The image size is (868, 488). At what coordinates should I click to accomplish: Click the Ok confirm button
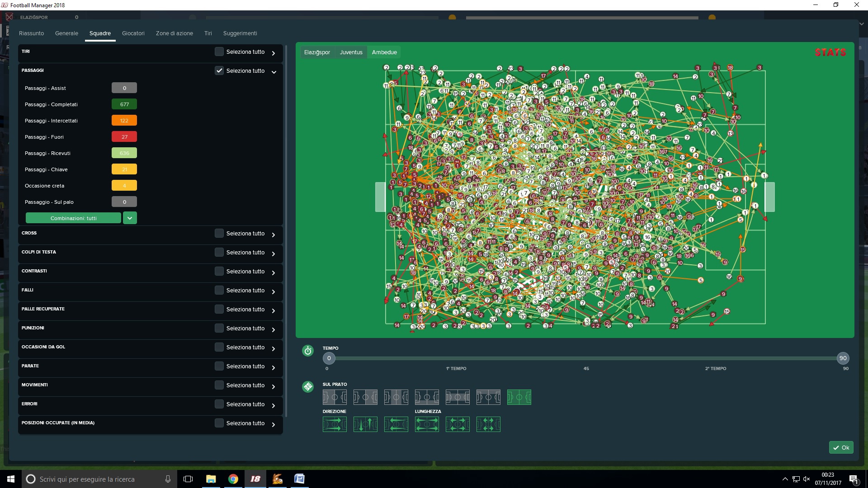[841, 447]
